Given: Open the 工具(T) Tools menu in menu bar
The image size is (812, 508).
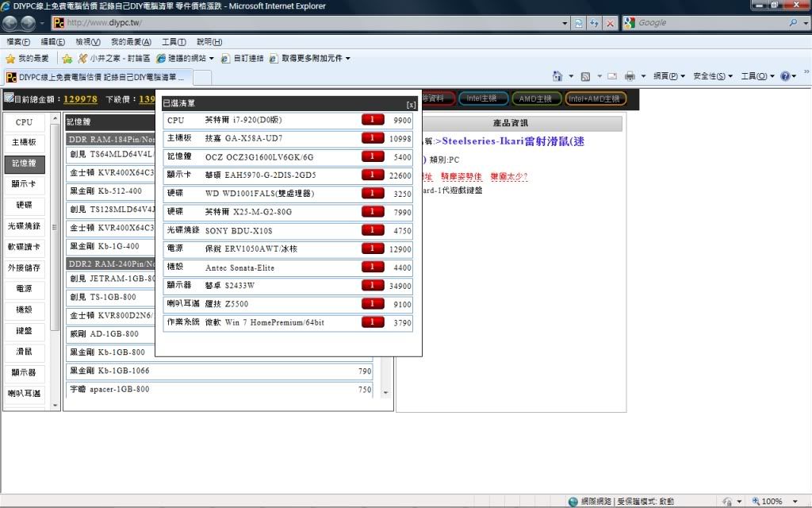Looking at the screenshot, I should click(x=174, y=41).
